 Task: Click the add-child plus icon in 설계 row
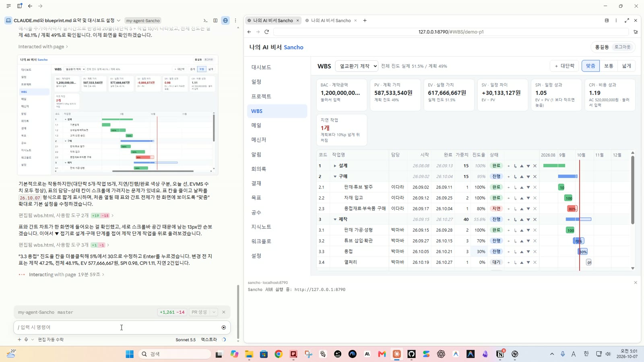[508, 166]
